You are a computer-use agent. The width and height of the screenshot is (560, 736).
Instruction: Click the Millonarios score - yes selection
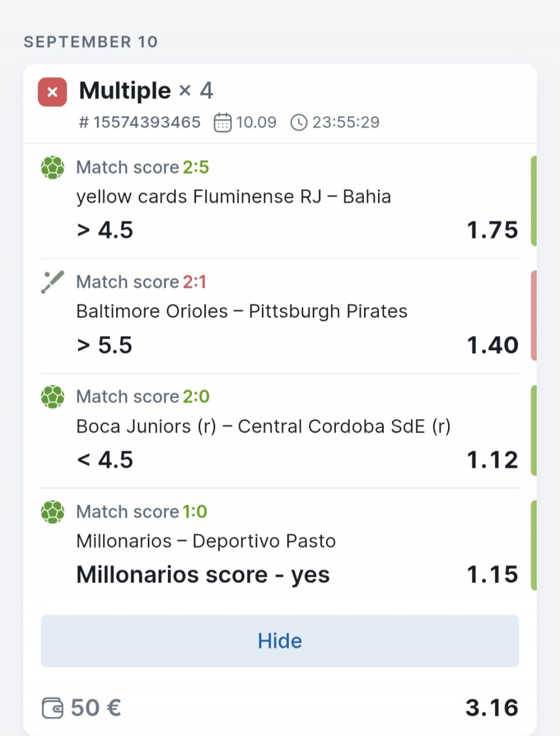point(203,575)
